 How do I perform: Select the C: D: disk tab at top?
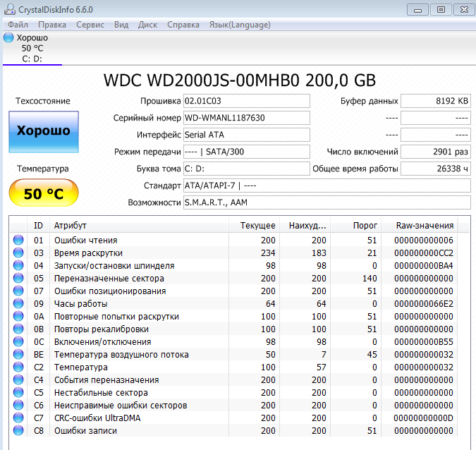click(32, 48)
